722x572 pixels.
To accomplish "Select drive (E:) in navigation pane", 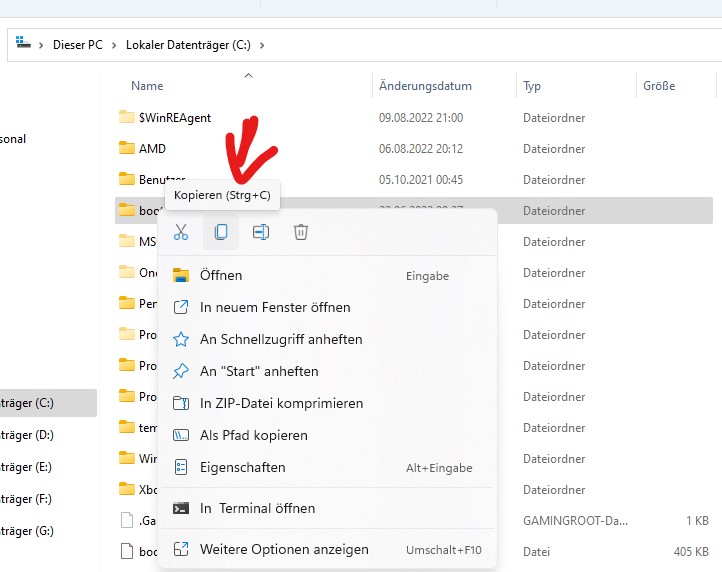I will [48, 467].
